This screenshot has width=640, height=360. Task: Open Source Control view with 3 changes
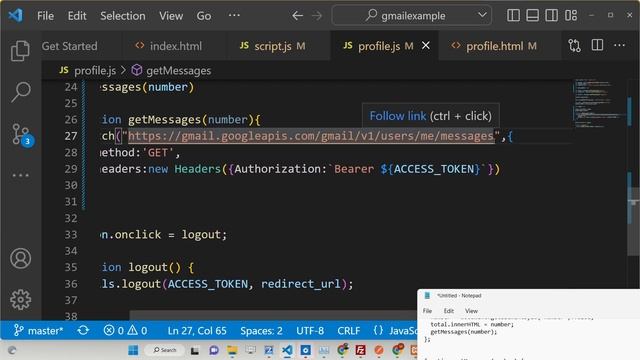[x=21, y=134]
